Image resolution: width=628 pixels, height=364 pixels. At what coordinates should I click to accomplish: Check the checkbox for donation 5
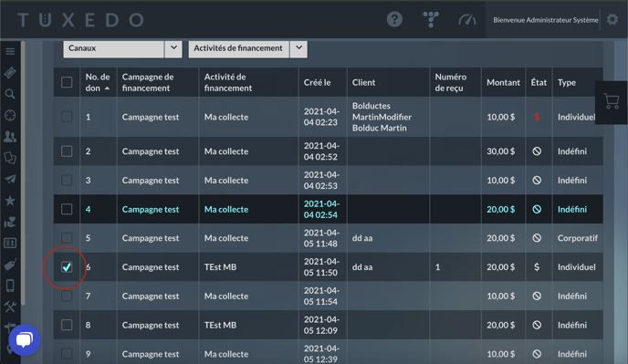pos(67,238)
